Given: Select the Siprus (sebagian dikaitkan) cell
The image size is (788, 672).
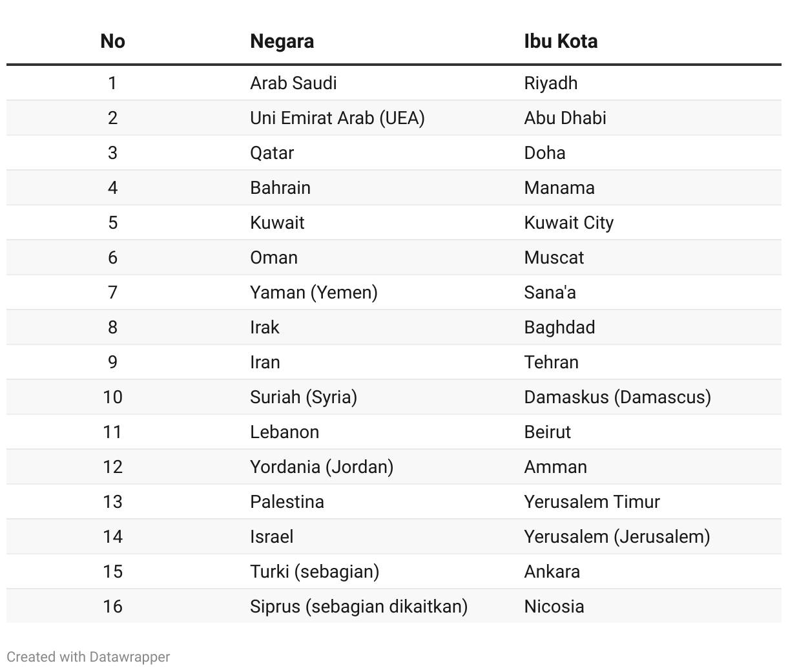Looking at the screenshot, I should pos(359,607).
